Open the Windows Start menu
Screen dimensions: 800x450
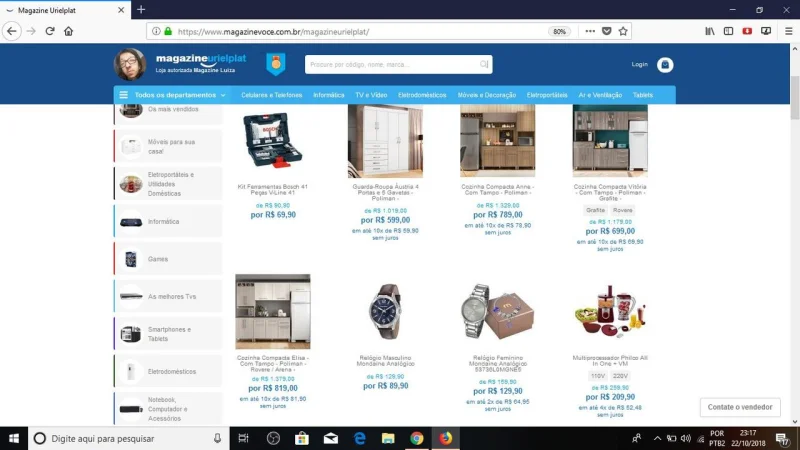click(14, 438)
